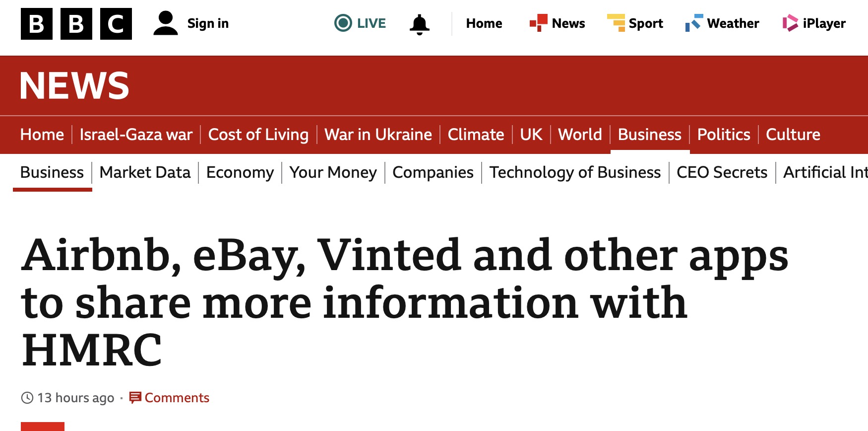The image size is (868, 431).
Task: Select Israel-Gaza war in red navigation
Action: click(136, 135)
